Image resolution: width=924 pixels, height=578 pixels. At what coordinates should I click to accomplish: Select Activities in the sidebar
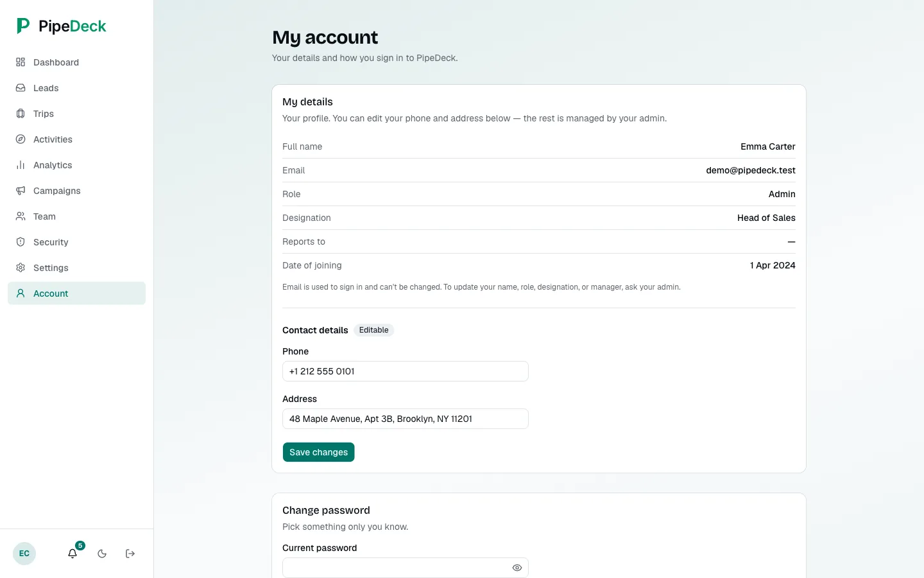pyautogui.click(x=76, y=139)
